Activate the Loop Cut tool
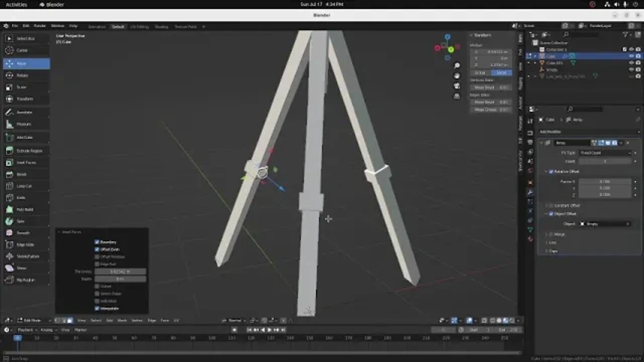 (26, 186)
